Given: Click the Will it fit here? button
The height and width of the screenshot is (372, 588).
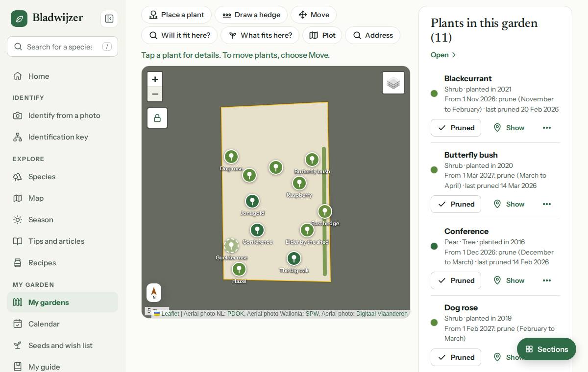Looking at the screenshot, I should [x=179, y=35].
